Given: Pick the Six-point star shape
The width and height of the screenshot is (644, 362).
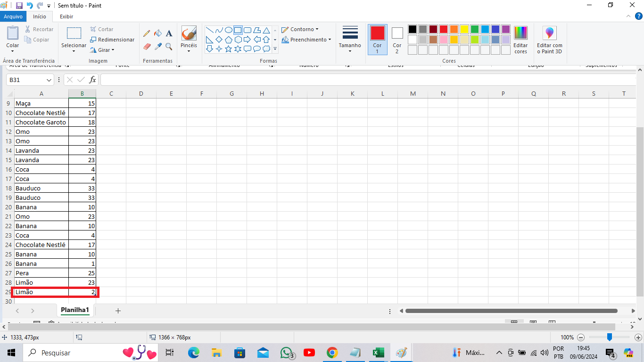Looking at the screenshot, I should (238, 49).
